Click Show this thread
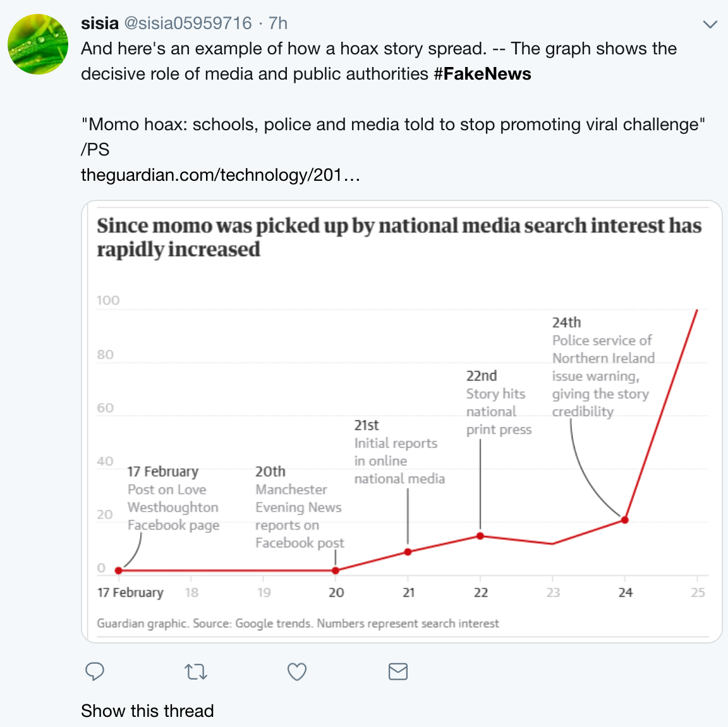The height and width of the screenshot is (727, 728). tap(147, 711)
